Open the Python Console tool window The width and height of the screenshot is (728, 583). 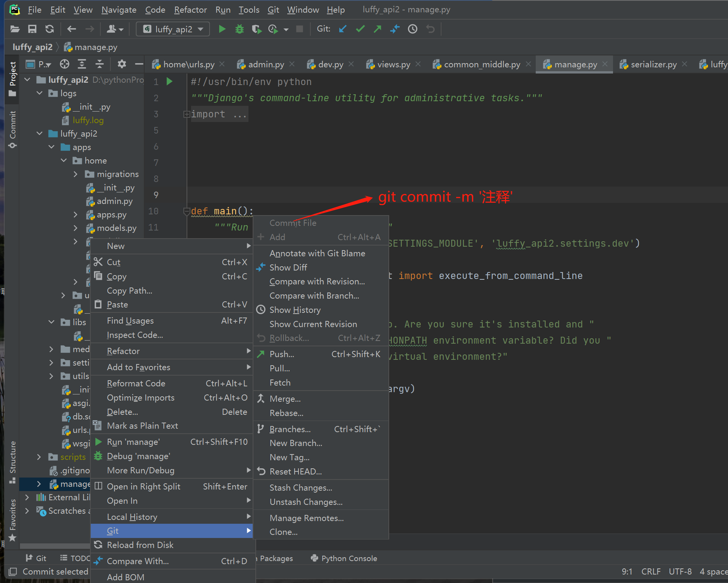348,558
